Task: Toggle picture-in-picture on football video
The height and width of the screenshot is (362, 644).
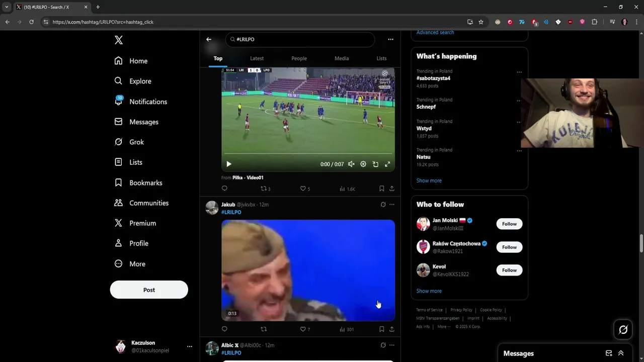Action: click(375, 164)
